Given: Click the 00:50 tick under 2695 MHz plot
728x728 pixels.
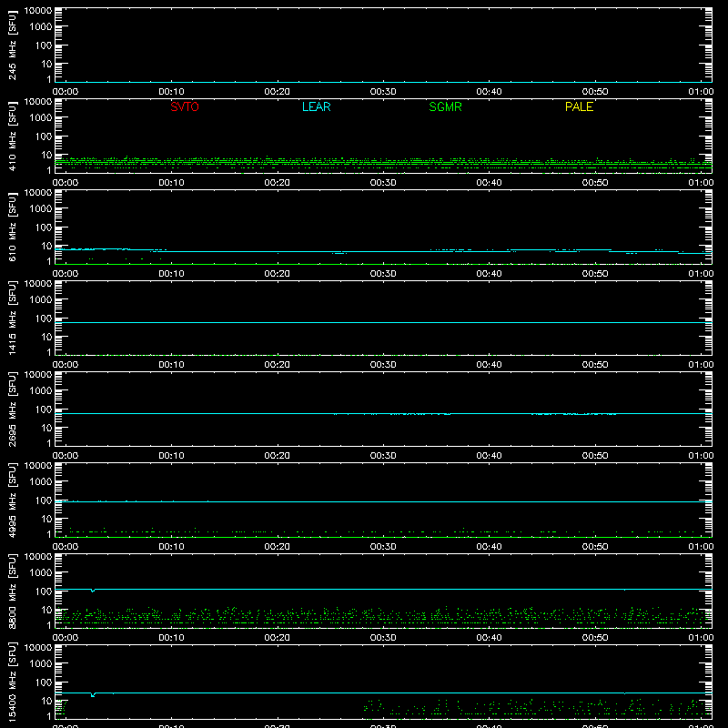Looking at the screenshot, I should coord(595,456).
